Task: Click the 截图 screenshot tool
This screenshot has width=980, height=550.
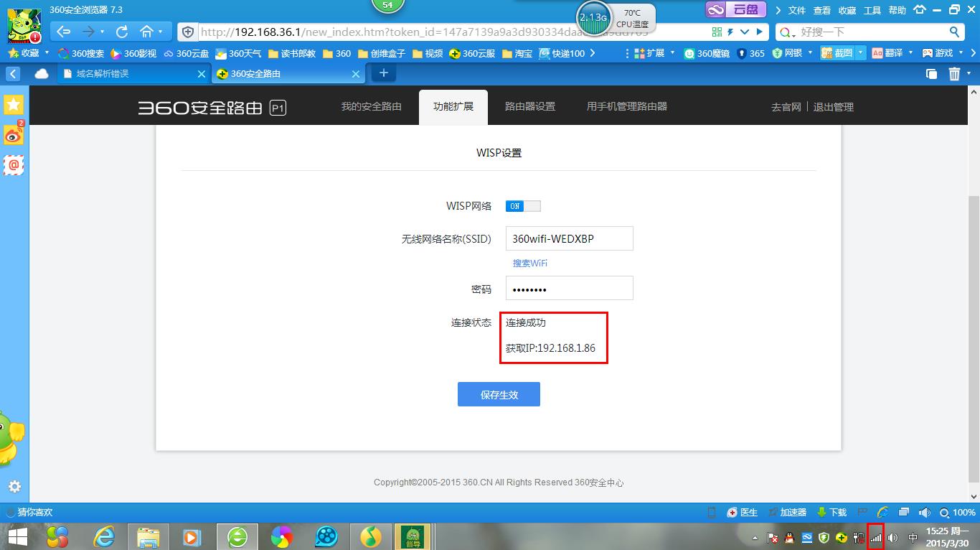Action: tap(837, 53)
